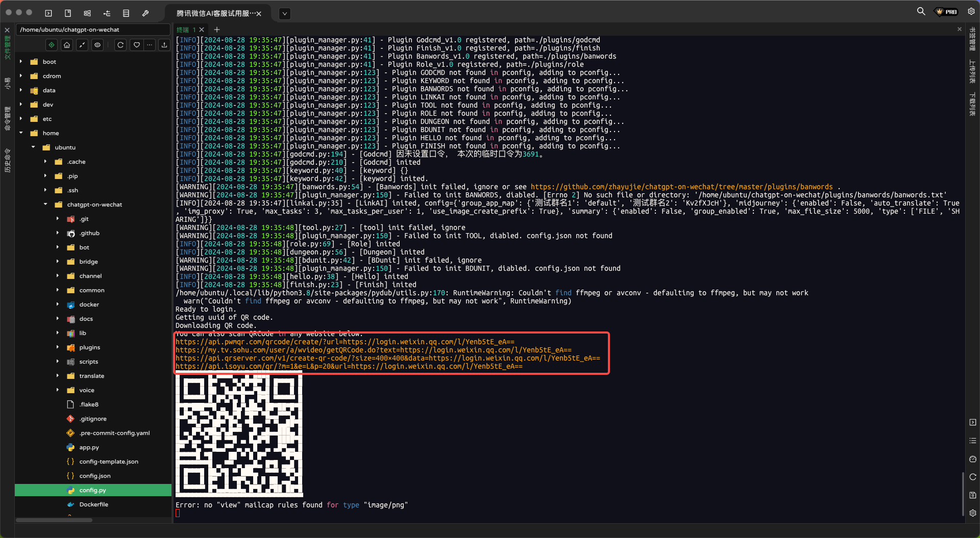The image size is (980, 538).
Task: Click the heart favorites icon
Action: click(x=136, y=45)
